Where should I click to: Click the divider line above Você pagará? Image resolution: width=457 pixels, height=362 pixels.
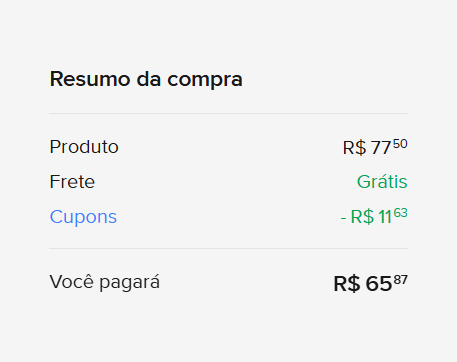pyautogui.click(x=228, y=248)
